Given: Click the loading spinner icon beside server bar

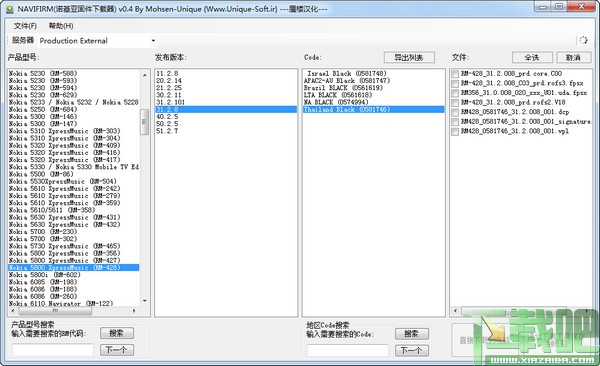Looking at the screenshot, I should point(583,40).
